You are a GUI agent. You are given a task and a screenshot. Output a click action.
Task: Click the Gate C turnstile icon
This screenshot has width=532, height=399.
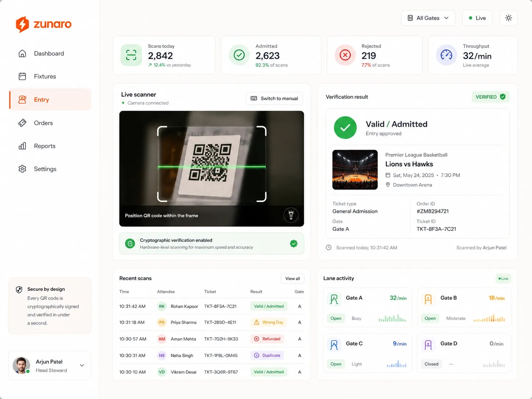(x=334, y=345)
